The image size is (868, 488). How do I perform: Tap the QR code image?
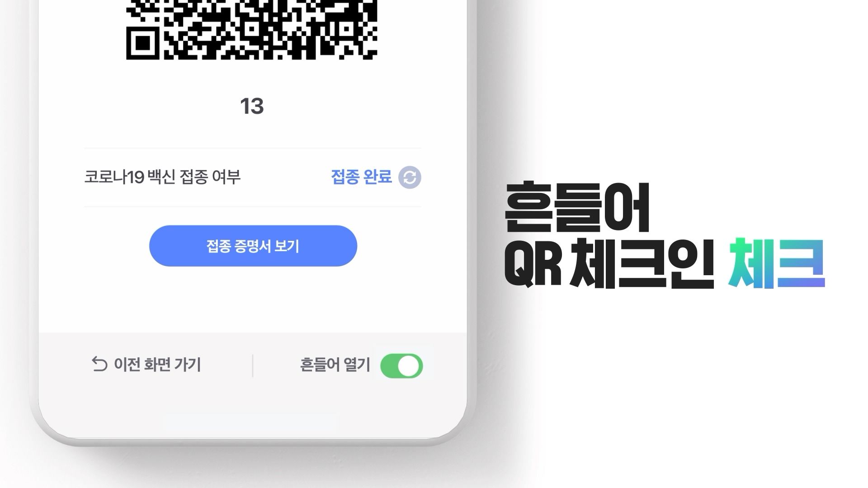[x=251, y=29]
